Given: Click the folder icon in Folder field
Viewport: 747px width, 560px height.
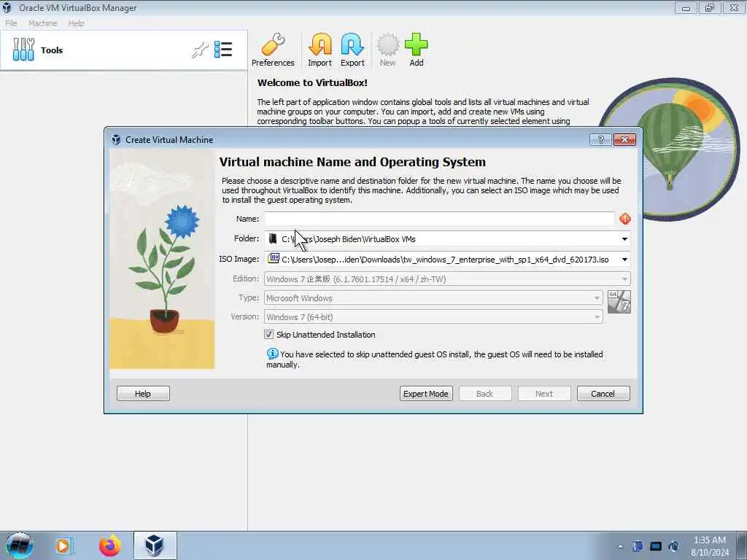Looking at the screenshot, I should click(273, 238).
